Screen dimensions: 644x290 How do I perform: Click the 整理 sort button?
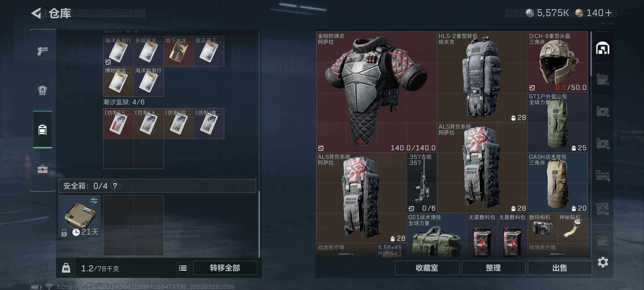[x=493, y=268]
